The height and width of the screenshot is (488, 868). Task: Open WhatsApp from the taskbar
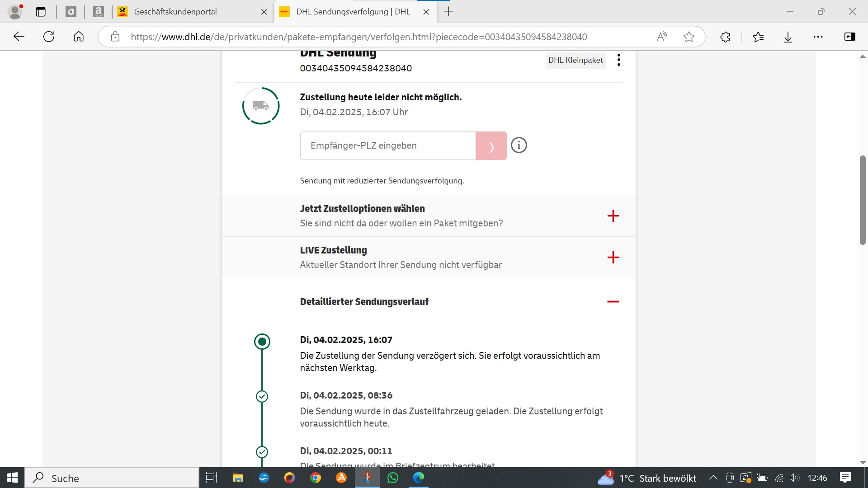tap(393, 478)
